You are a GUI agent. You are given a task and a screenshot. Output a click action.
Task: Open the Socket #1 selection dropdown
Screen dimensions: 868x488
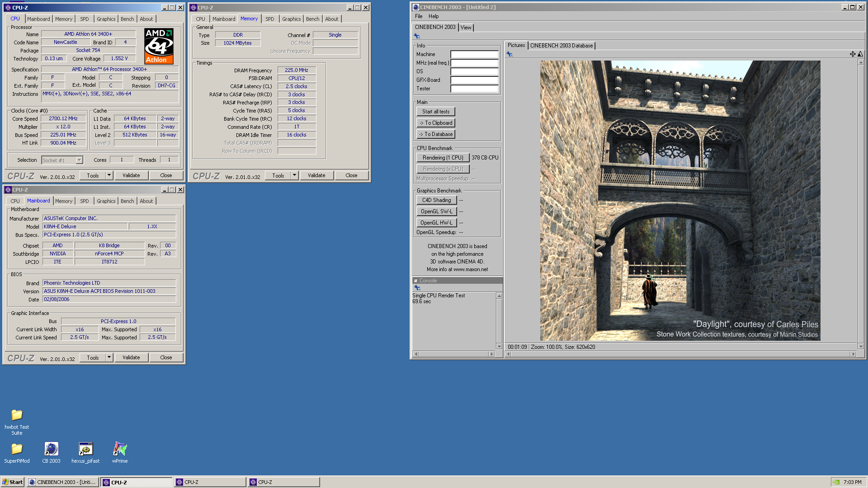click(x=80, y=160)
